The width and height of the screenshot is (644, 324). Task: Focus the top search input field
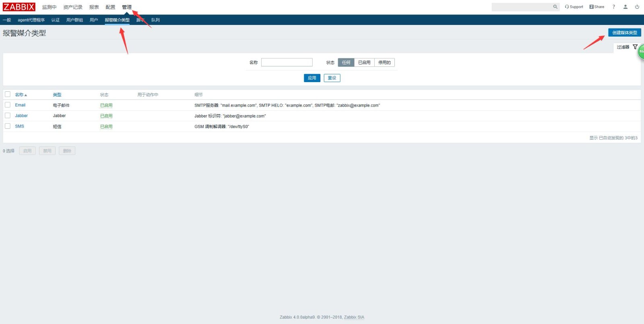[522, 7]
